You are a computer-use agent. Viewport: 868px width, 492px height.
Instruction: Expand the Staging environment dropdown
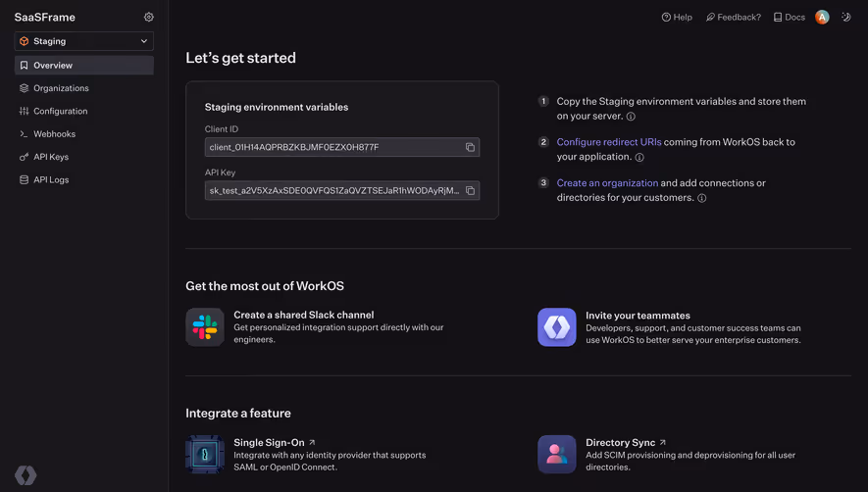click(x=83, y=41)
